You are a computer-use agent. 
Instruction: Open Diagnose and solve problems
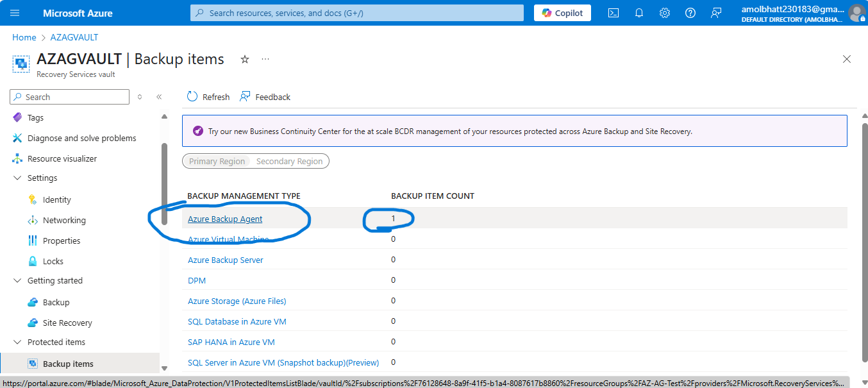coord(81,138)
